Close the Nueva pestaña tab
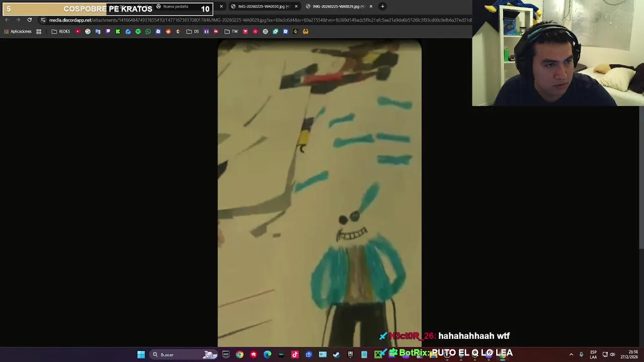Image resolution: width=644 pixels, height=362 pixels. pos(221,7)
